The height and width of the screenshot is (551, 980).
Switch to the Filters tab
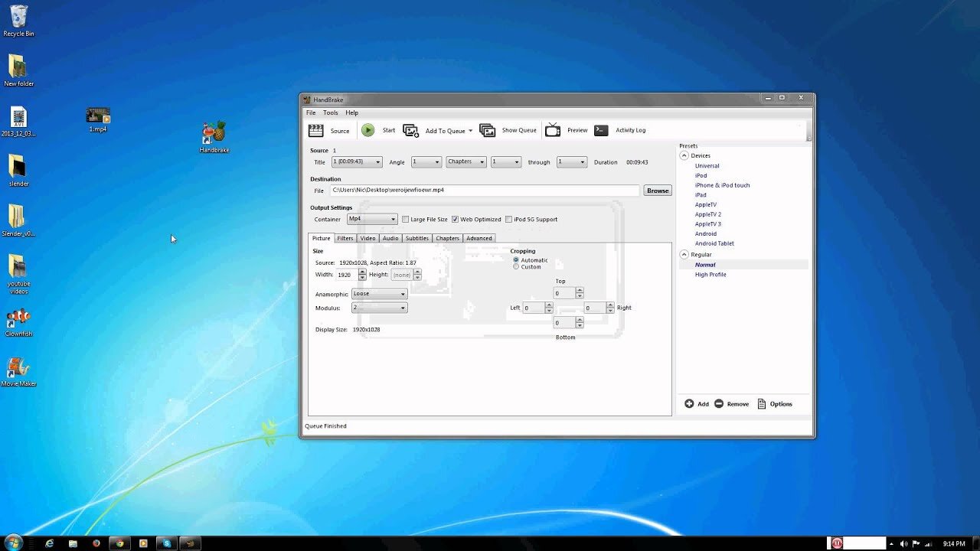345,238
